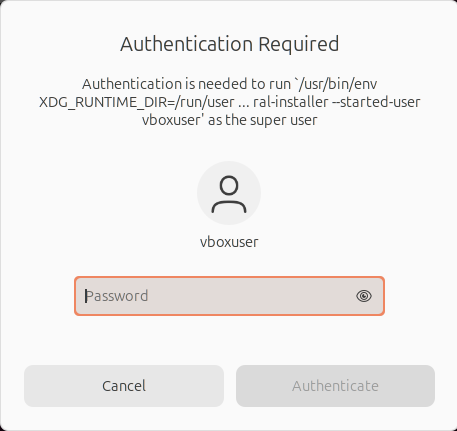Click the vboxuser avatar icon
This screenshot has width=457, height=431.
(x=229, y=193)
